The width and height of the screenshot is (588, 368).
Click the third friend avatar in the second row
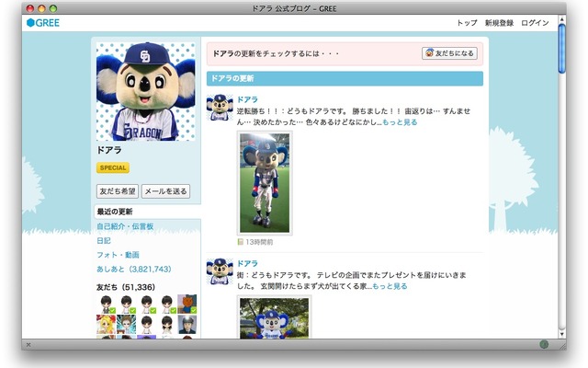click(x=147, y=325)
